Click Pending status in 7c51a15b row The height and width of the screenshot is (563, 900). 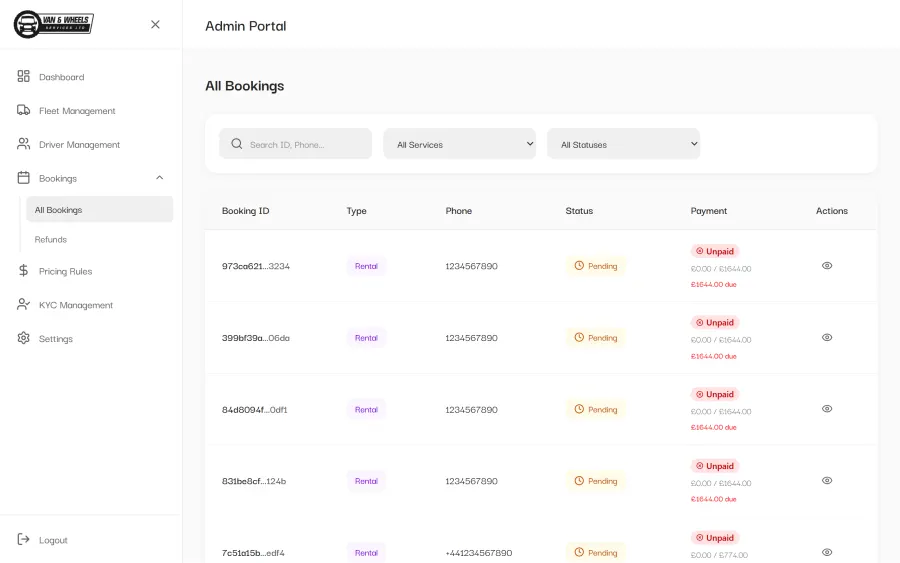596,553
